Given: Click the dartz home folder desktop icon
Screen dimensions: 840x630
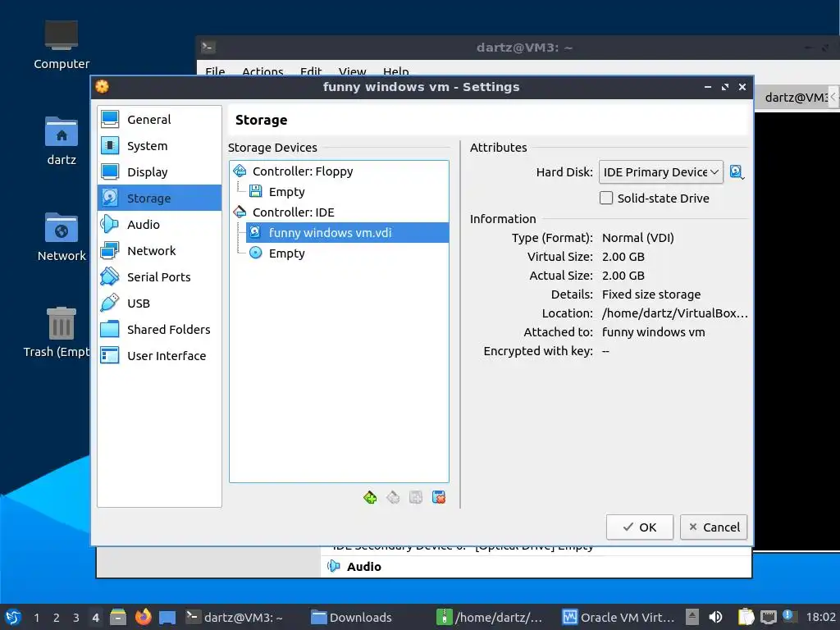Looking at the screenshot, I should (x=61, y=141).
